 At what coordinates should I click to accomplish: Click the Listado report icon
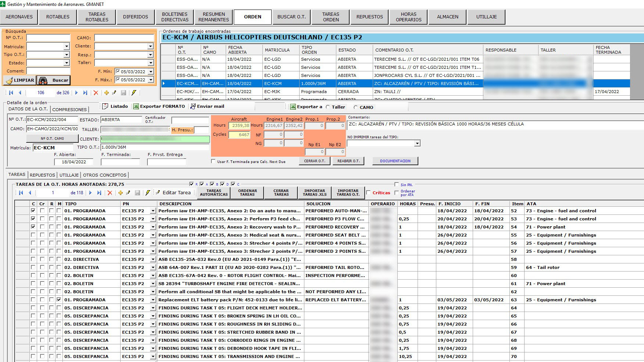click(105, 106)
